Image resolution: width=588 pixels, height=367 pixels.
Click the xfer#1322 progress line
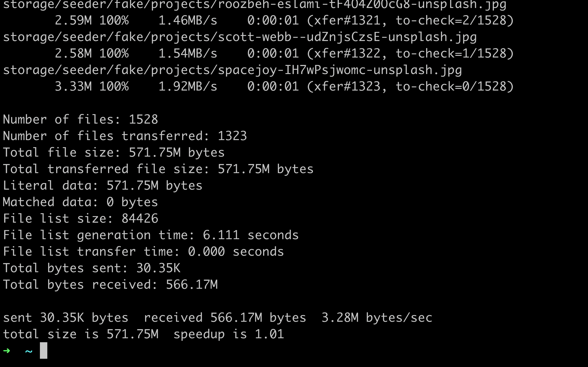tap(284, 54)
